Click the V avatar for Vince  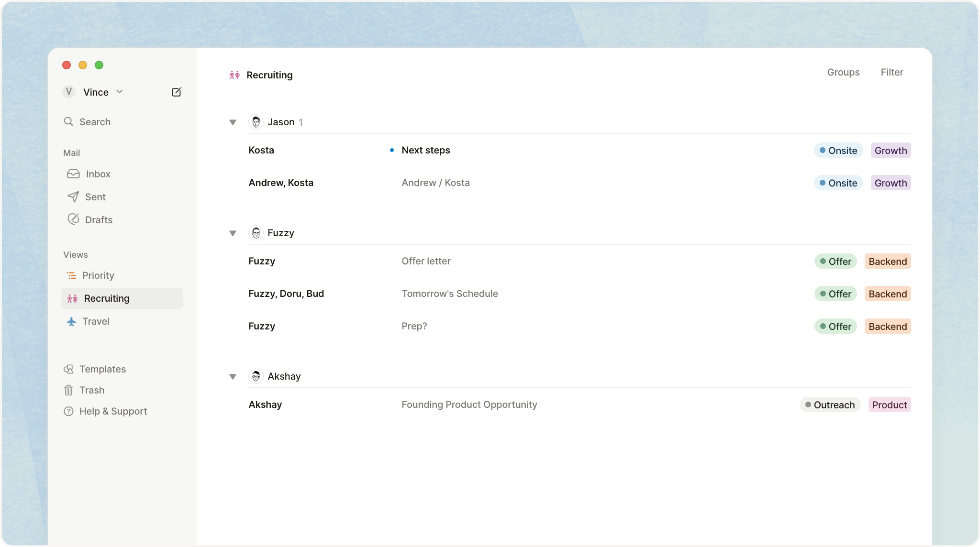pos(69,92)
